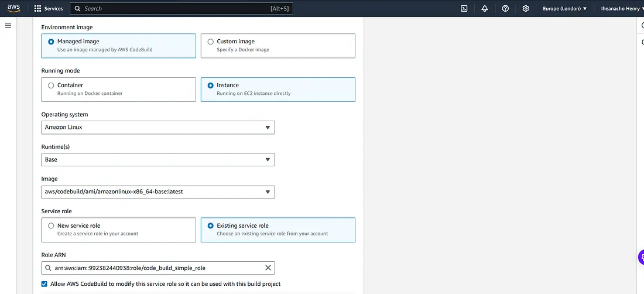Click the Service role label
644x294 pixels.
57,211
